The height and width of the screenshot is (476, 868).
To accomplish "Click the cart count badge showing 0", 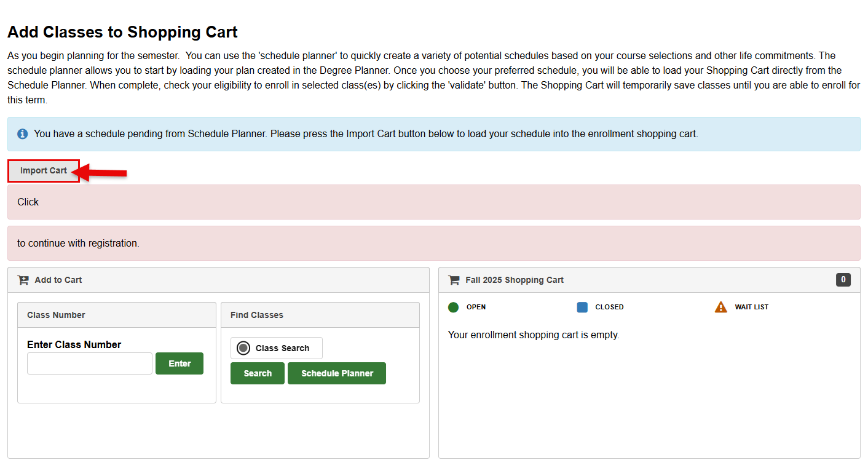I will coord(843,279).
